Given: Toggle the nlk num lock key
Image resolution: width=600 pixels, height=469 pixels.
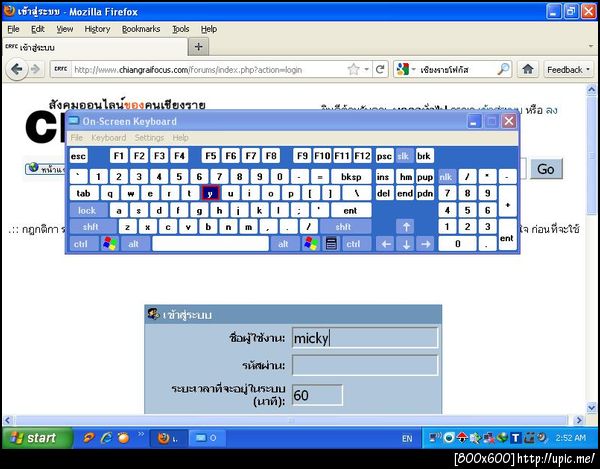Looking at the screenshot, I should tap(447, 177).
